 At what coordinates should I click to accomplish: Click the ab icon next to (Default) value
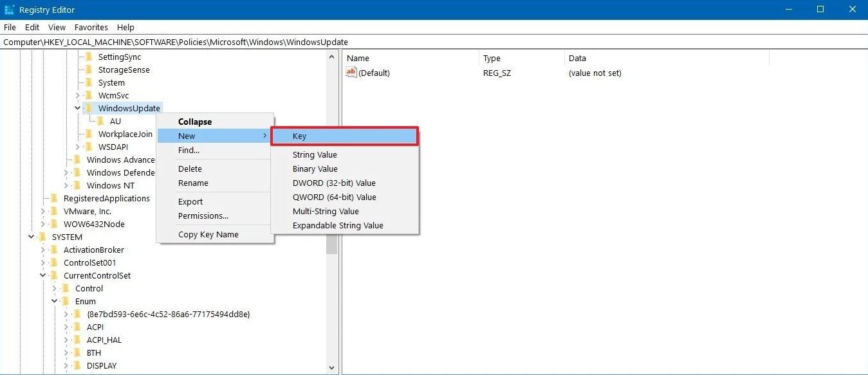coord(351,73)
